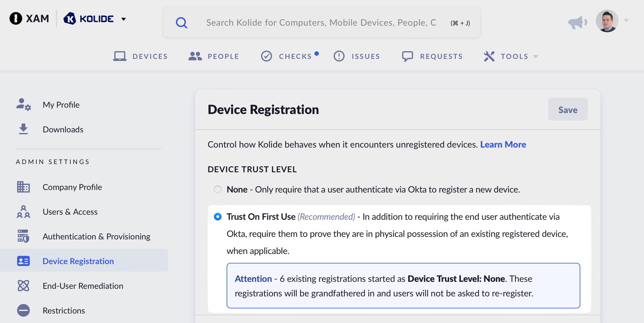Image resolution: width=644 pixels, height=323 pixels.
Task: Focus the Search Kolide input field
Action: pyautogui.click(x=321, y=22)
